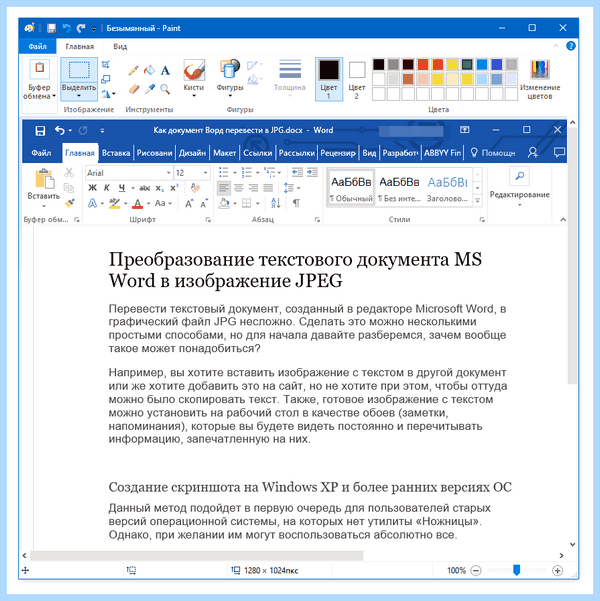Click Zoom in plus button in Paint status bar
600x601 pixels.
coord(557,570)
